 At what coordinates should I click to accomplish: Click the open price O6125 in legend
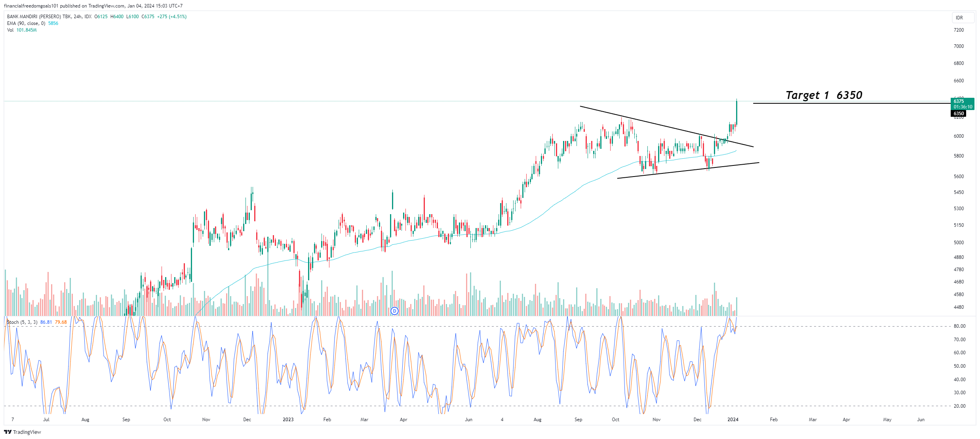(x=101, y=17)
